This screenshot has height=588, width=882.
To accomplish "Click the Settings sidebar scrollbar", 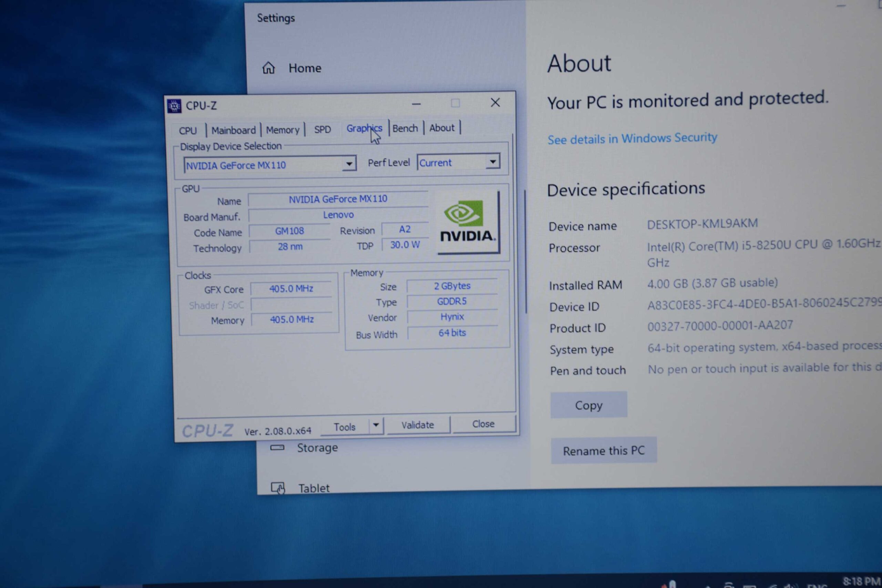I will (526, 251).
